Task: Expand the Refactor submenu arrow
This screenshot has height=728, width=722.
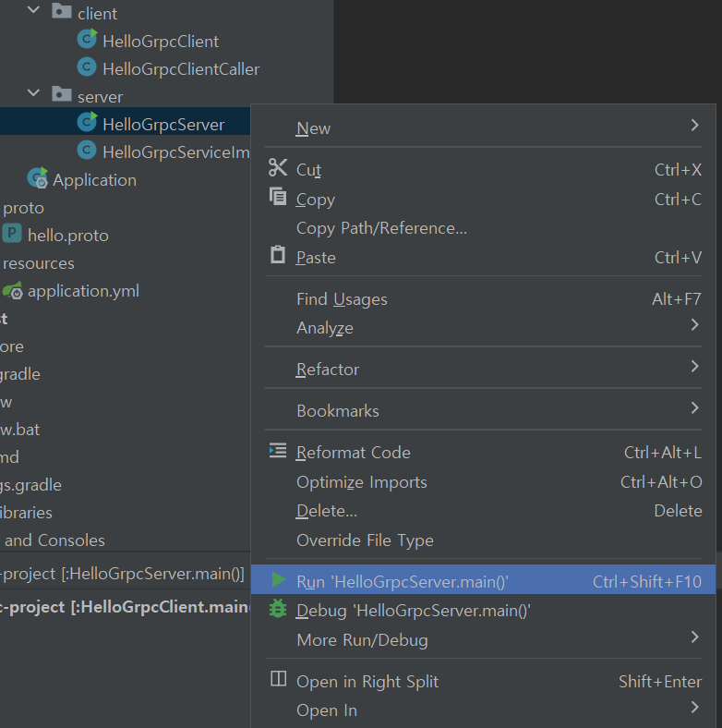Action: coord(694,367)
